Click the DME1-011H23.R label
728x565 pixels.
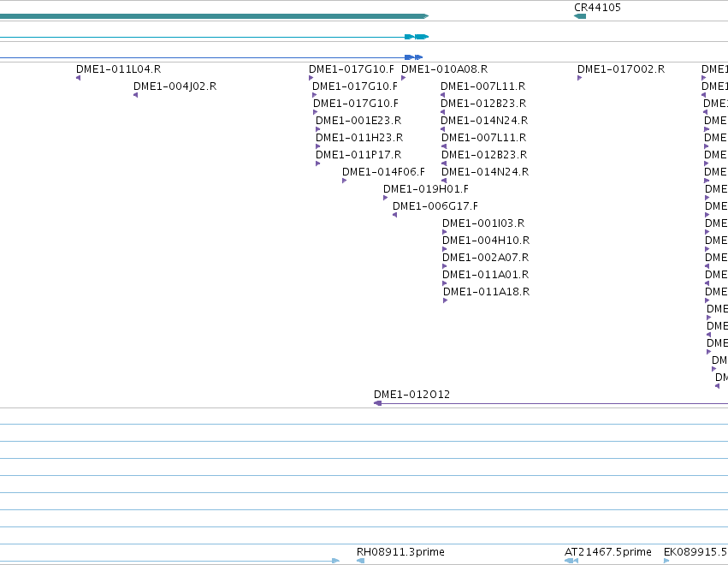359,138
